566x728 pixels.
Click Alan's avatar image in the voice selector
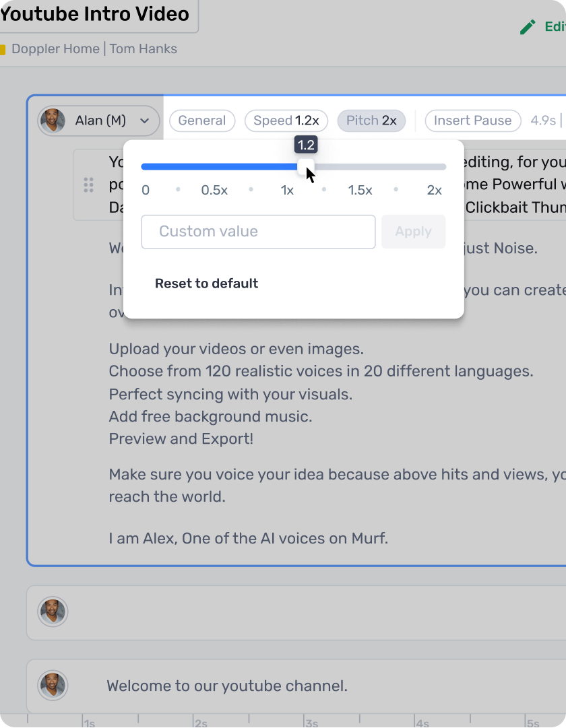[x=53, y=121]
